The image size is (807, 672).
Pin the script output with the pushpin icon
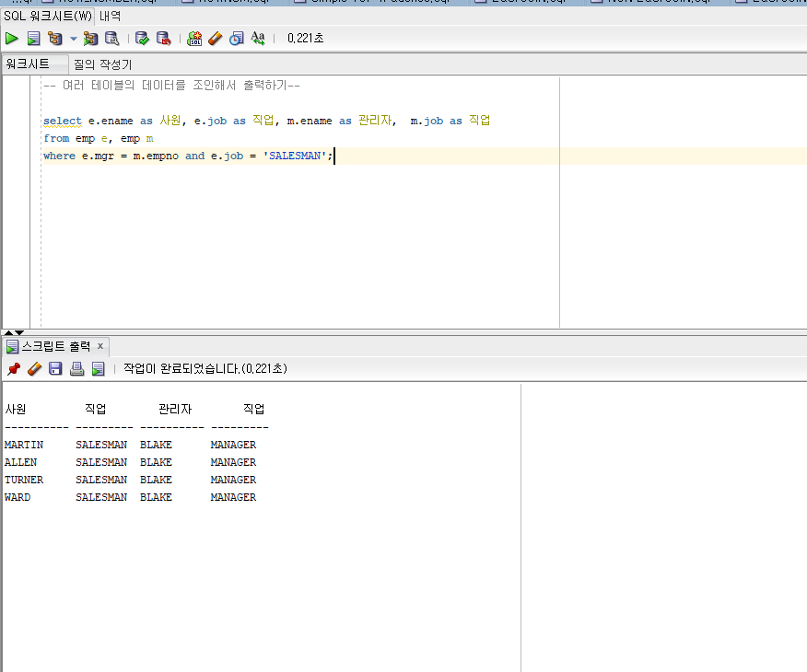click(14, 368)
